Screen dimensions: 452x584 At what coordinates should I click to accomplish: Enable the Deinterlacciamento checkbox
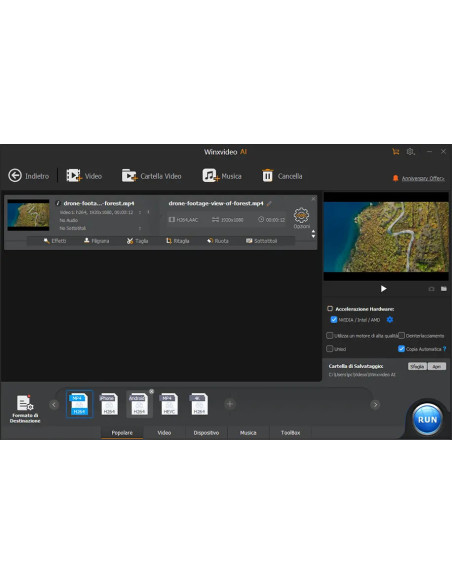401,336
